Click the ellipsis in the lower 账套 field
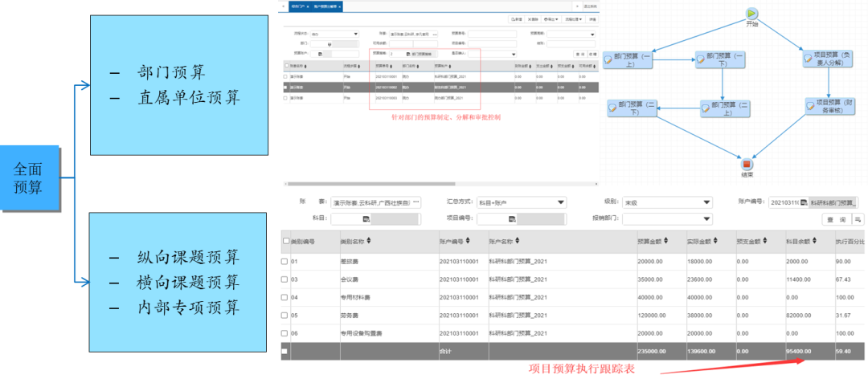Screen dimensions: 868x387 point(416,202)
